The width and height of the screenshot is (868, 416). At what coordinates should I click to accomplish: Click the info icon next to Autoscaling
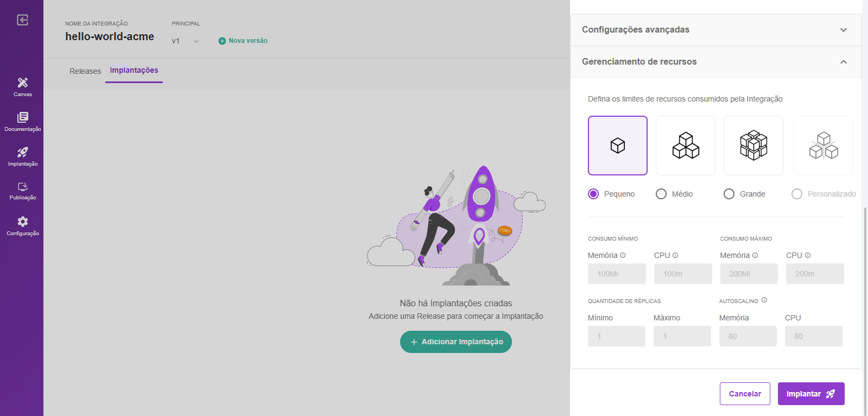(x=764, y=300)
